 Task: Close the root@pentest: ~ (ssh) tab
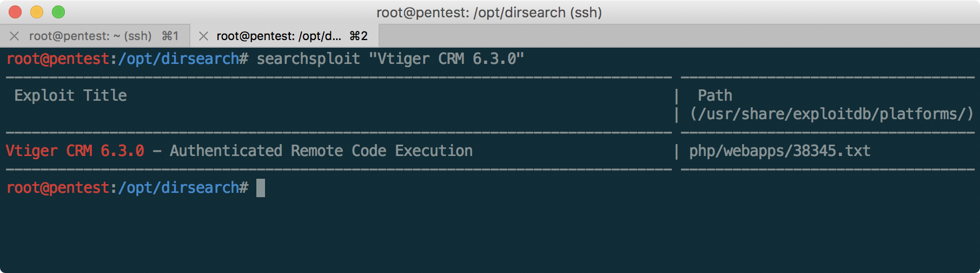15,36
